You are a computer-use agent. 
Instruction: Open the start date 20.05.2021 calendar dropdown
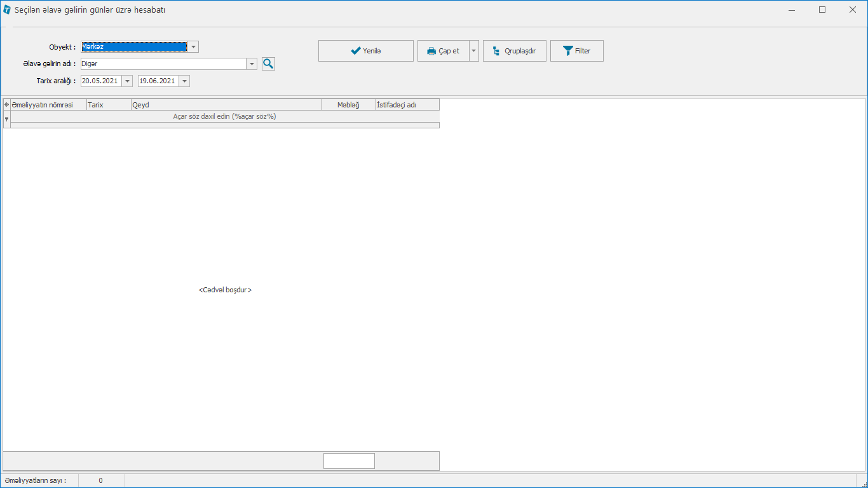(x=127, y=81)
